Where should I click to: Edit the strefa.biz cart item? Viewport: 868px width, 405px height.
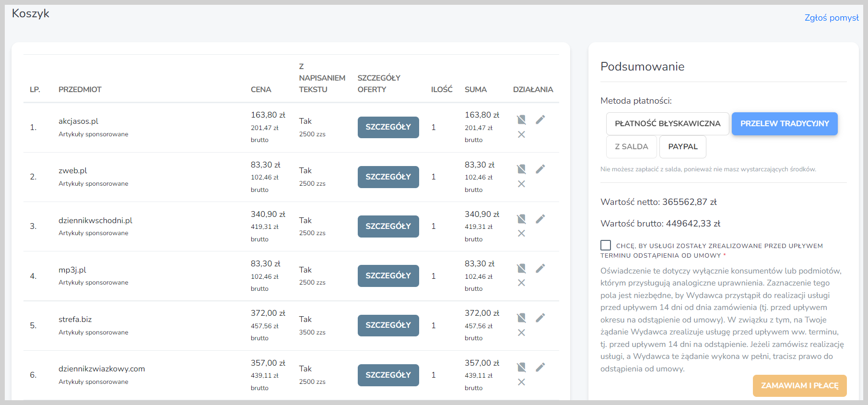coord(540,318)
